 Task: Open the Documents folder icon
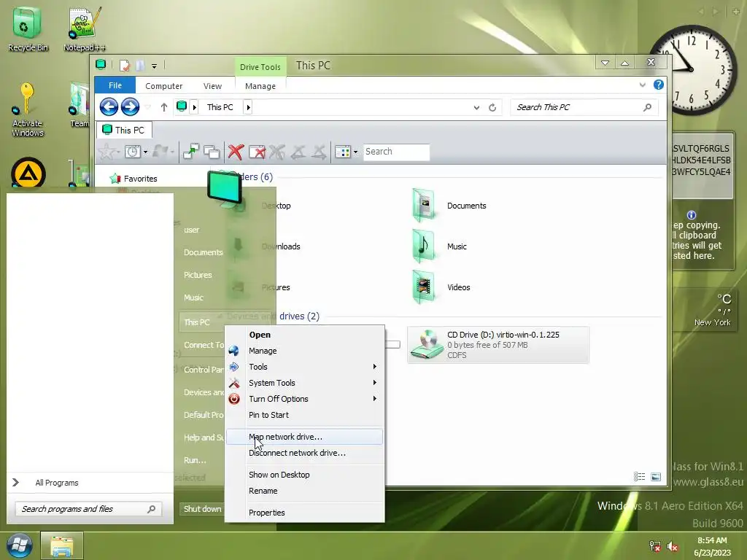point(424,205)
